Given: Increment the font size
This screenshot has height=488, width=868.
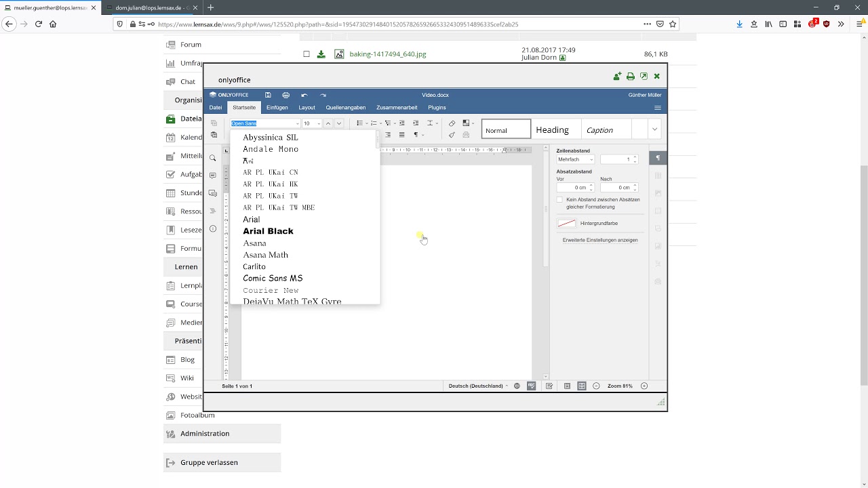Looking at the screenshot, I should (x=328, y=123).
